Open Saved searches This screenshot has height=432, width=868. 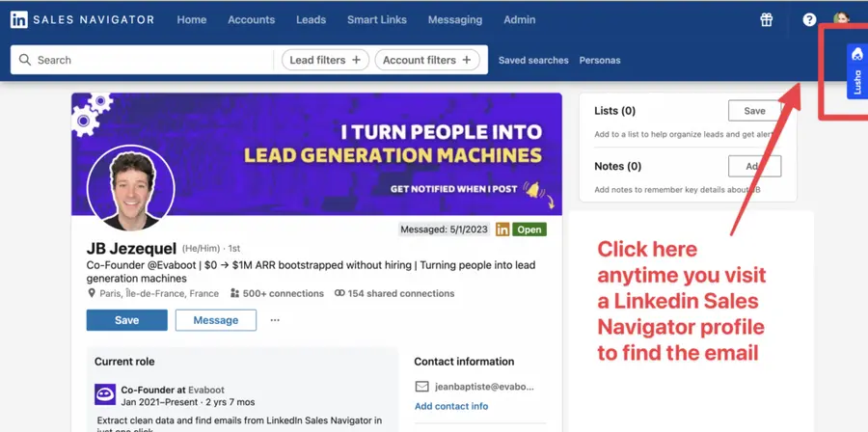[533, 61]
